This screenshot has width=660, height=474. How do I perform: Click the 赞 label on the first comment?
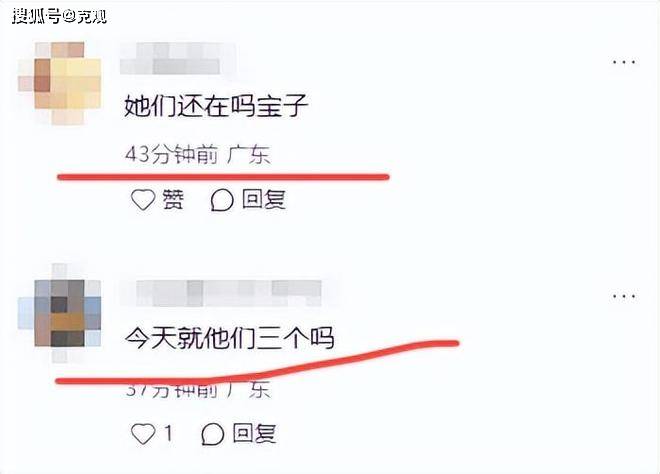(173, 200)
